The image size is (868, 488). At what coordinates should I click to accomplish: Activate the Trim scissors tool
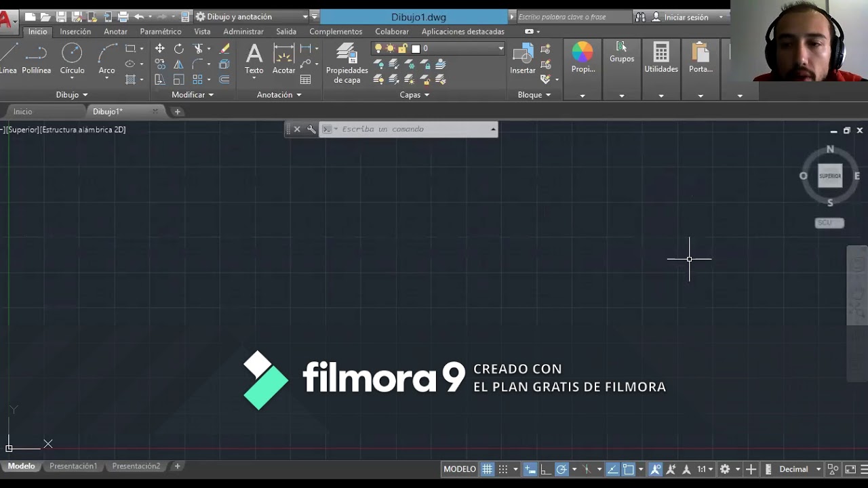(198, 49)
